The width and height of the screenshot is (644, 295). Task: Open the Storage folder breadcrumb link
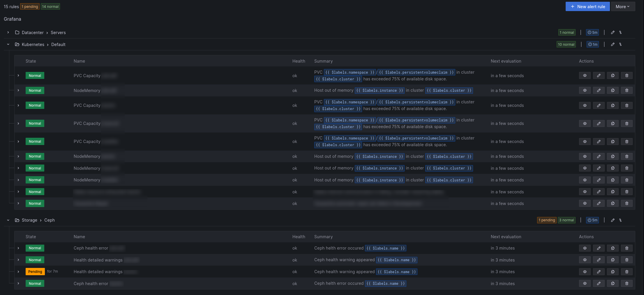tap(29, 220)
